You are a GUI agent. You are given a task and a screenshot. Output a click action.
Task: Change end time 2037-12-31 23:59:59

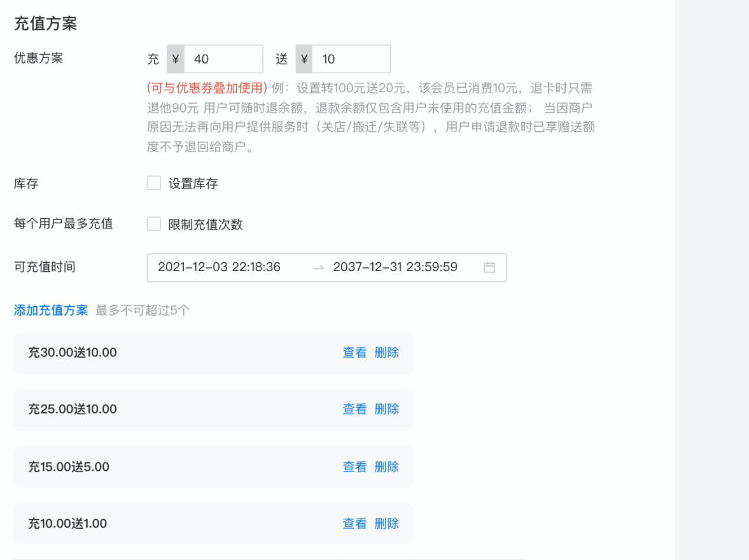(395, 267)
